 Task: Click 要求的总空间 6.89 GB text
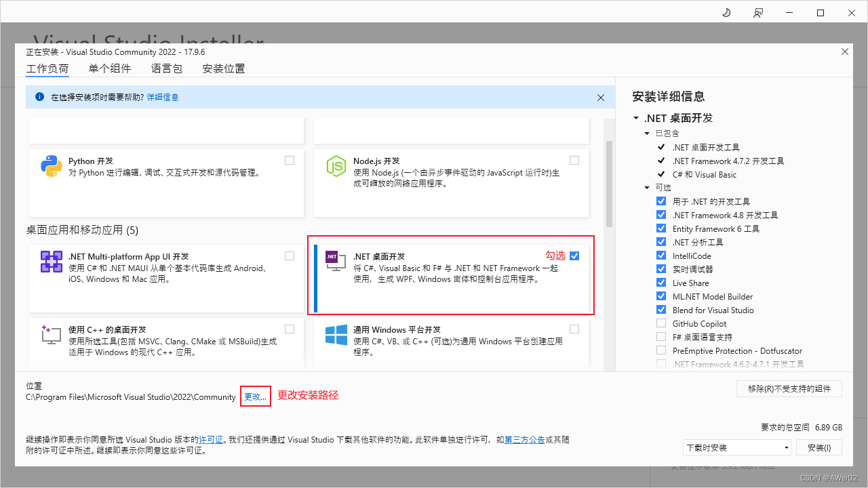click(802, 428)
